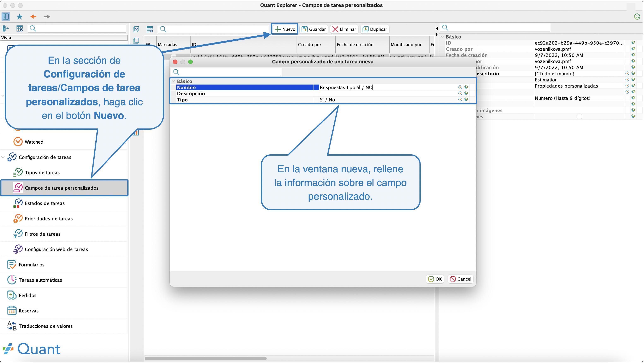Open the {*Todo el mundo} value selector
This screenshot has height=363, width=644.
[x=579, y=74]
